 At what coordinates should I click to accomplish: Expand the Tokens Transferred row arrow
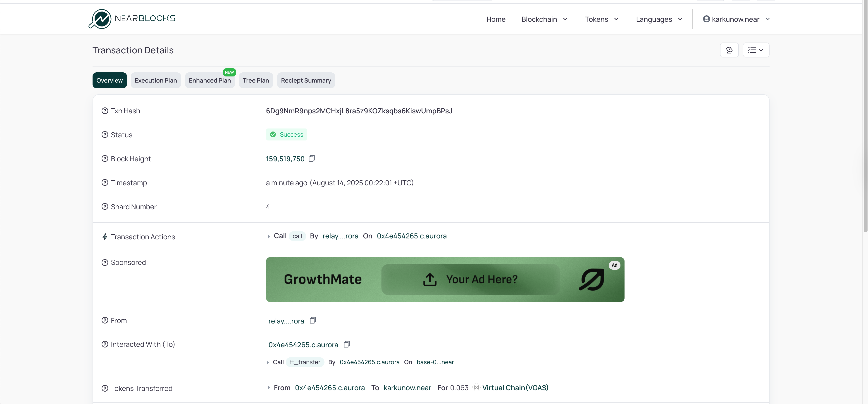click(x=269, y=388)
